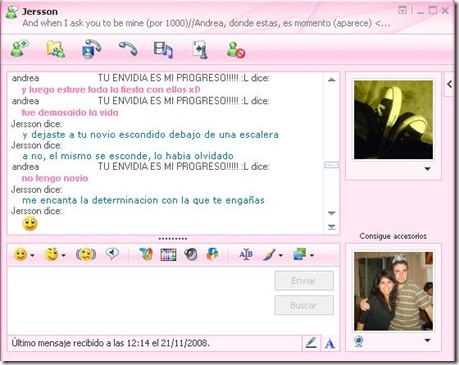The width and height of the screenshot is (459, 365).
Task: Collapse the display pictures side panel
Action: [449, 84]
